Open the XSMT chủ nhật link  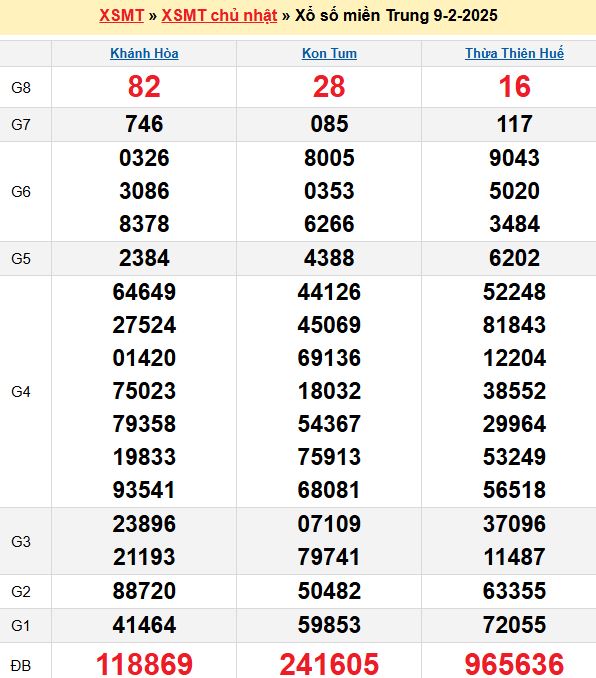coord(219,16)
